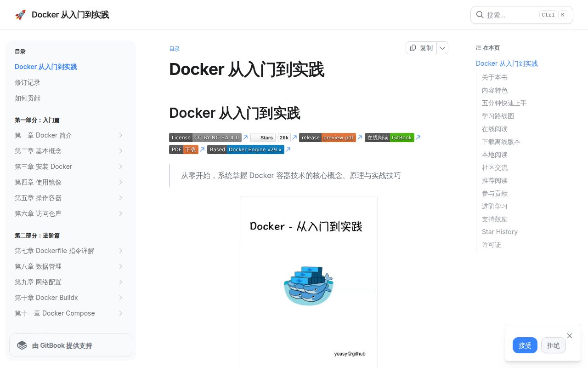
Task: Click the 接受 cookie button
Action: pyautogui.click(x=525, y=345)
